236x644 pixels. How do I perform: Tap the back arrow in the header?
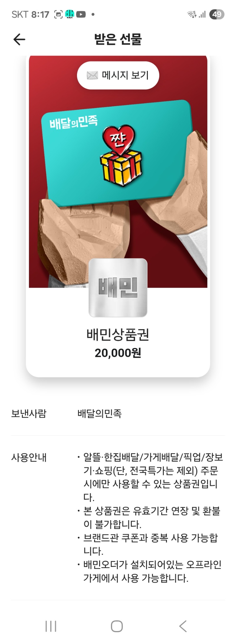19,39
